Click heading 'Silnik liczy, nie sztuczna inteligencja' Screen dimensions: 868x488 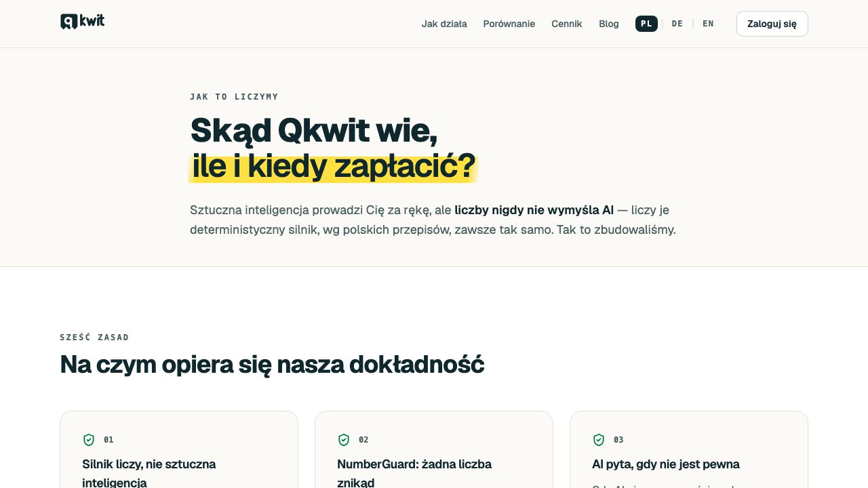pyautogui.click(x=149, y=473)
